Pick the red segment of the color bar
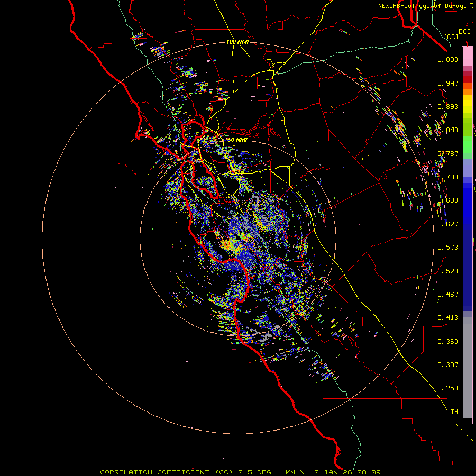 (467, 79)
